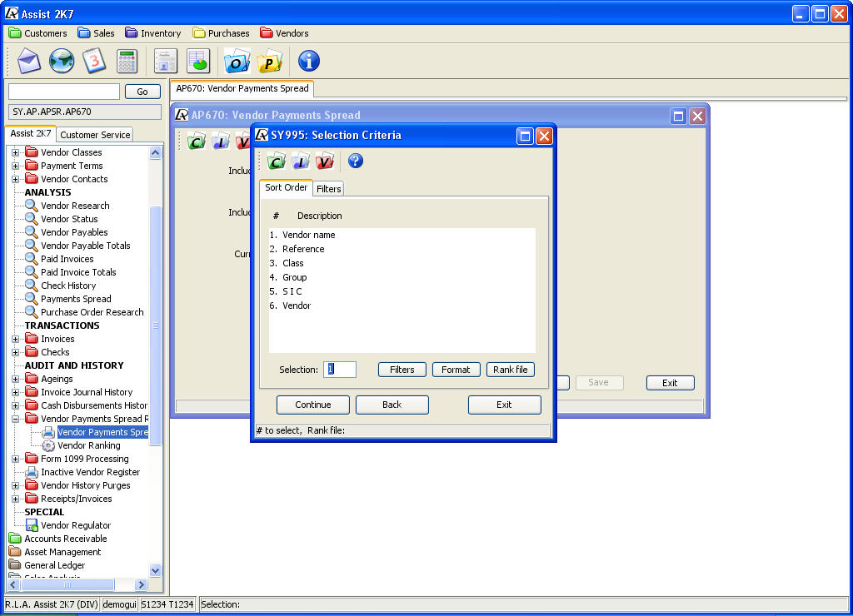
Task: Click Exit button in AP670 window
Action: click(x=671, y=383)
